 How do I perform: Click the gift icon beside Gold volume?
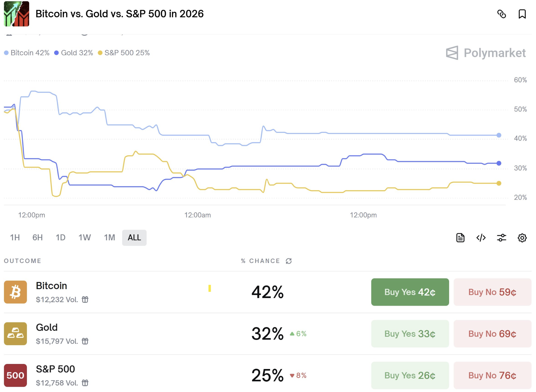coord(85,341)
